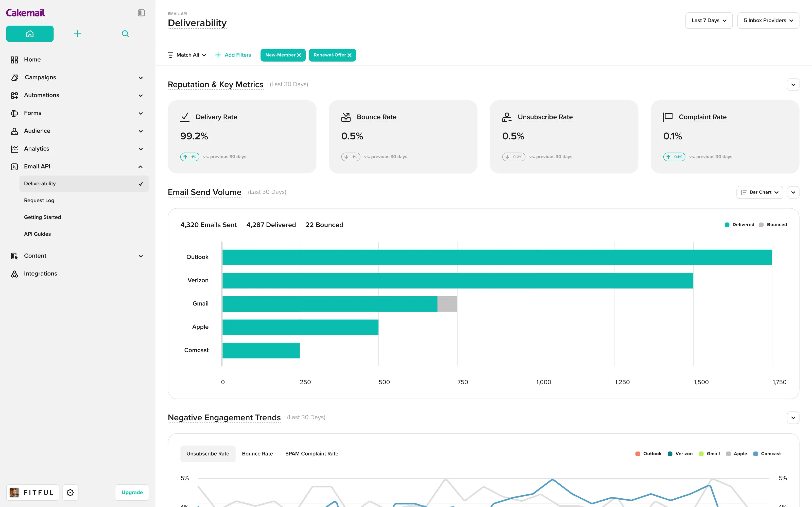
Task: Click the gear settings icon near FITFUL
Action: [x=70, y=492]
